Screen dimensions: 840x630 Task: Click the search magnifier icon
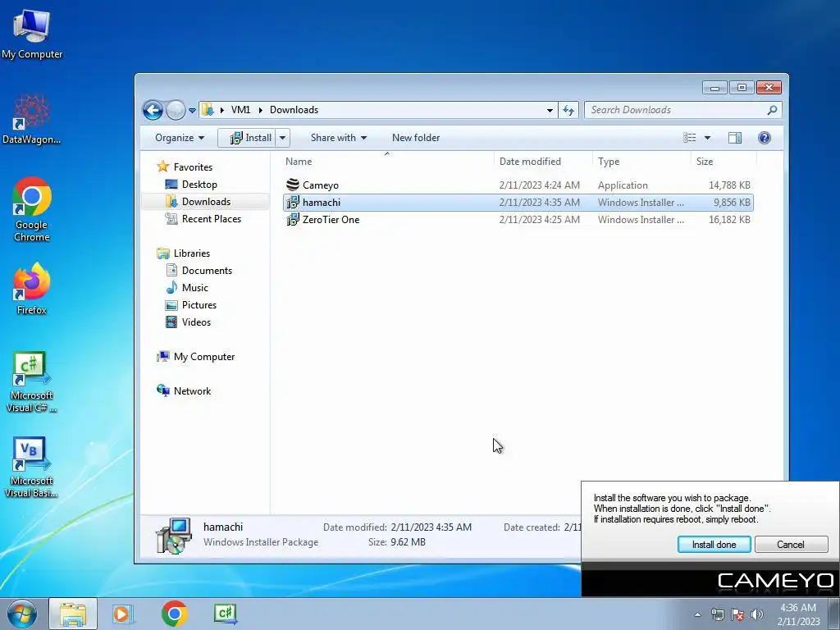[772, 110]
